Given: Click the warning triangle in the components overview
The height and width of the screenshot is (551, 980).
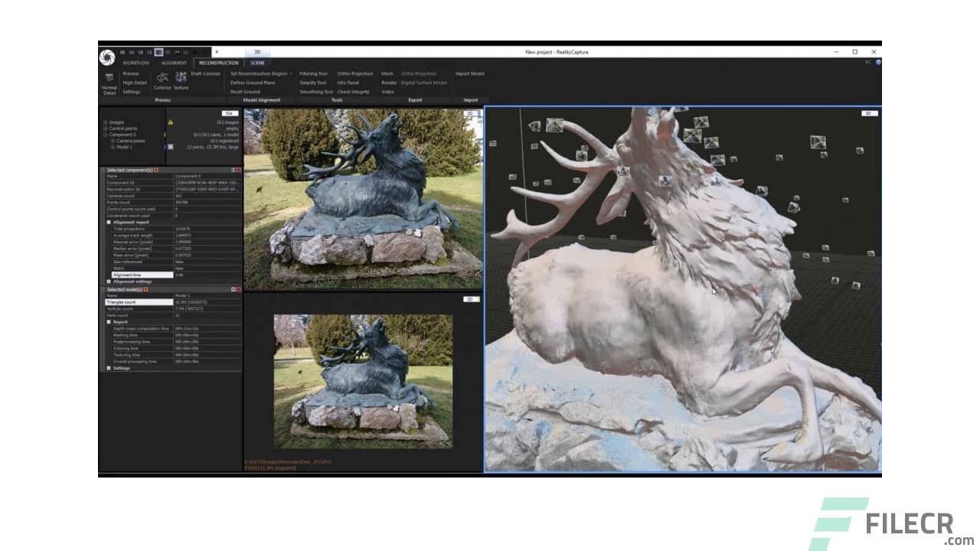Looking at the screenshot, I should 170,122.
